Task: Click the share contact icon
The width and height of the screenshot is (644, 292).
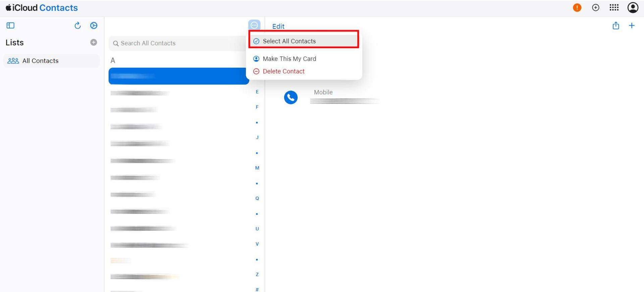Action: pos(616,26)
